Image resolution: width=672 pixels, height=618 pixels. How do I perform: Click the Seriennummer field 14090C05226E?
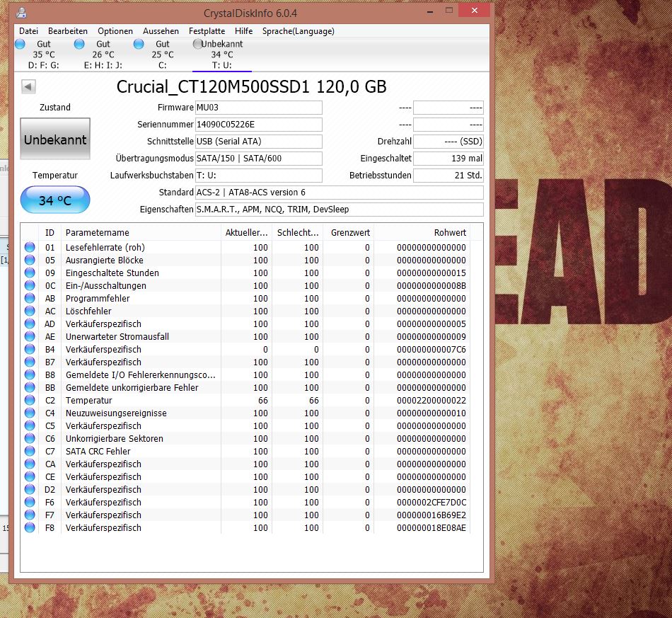pos(259,125)
